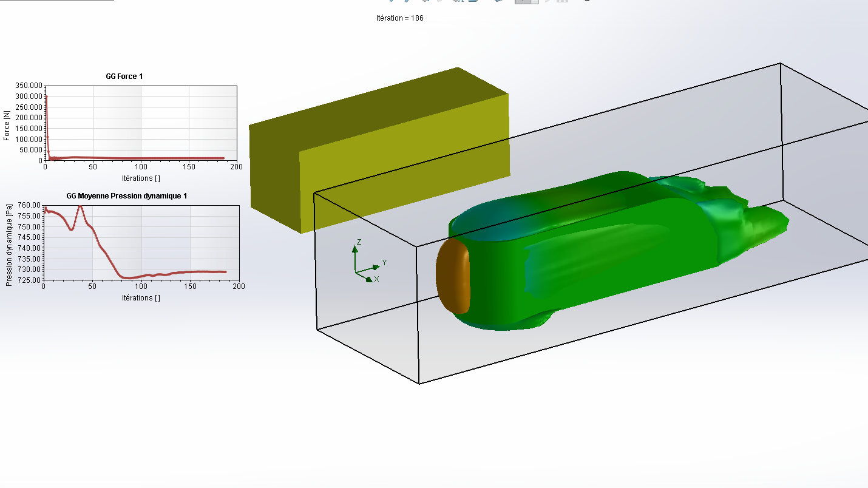Viewport: 868px width, 488px height.
Task: Select the orange front body of the model
Action: tap(454, 276)
